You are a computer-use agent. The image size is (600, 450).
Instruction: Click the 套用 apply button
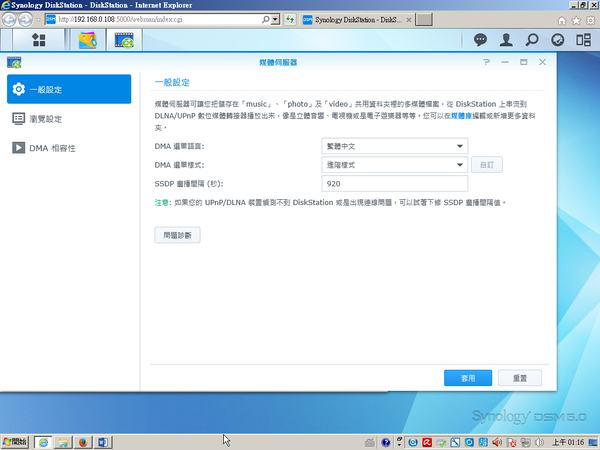[468, 378]
